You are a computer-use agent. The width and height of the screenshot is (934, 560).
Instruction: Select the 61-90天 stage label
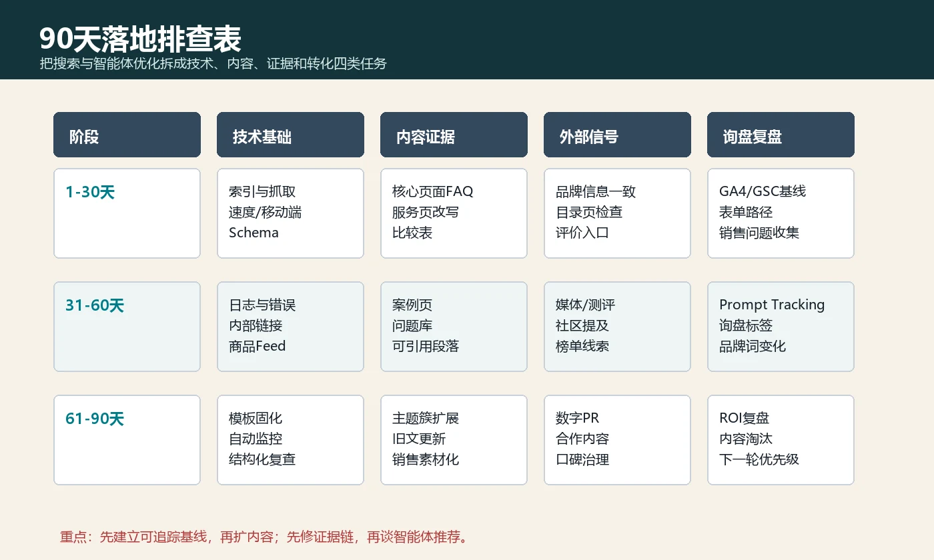(95, 419)
